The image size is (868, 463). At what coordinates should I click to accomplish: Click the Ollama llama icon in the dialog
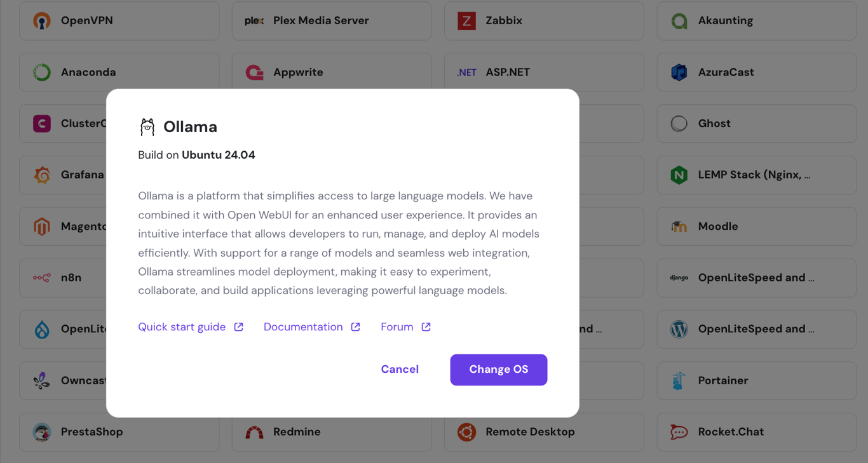147,126
